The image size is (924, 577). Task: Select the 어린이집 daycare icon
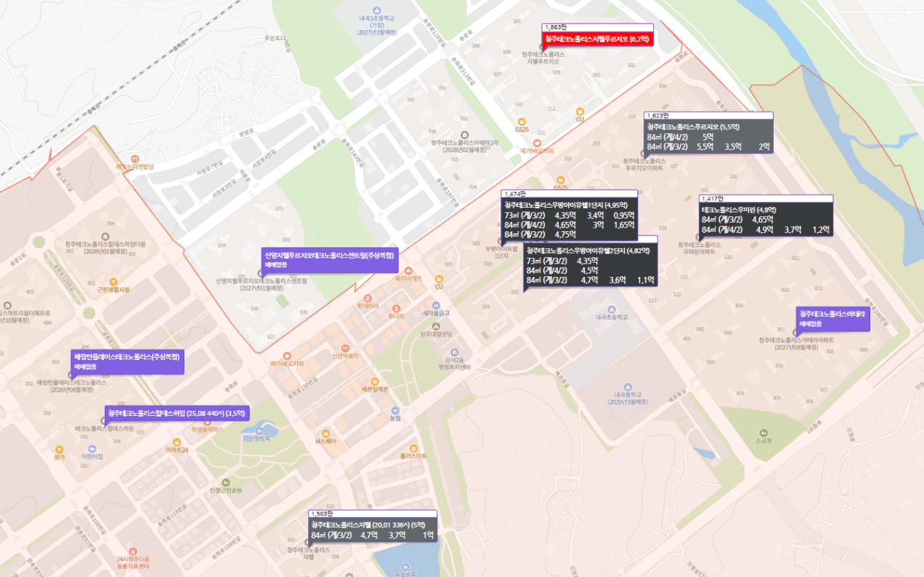tap(92, 447)
